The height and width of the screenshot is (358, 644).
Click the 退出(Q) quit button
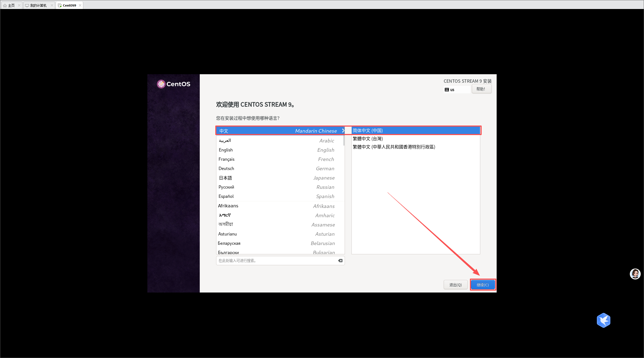tap(455, 285)
